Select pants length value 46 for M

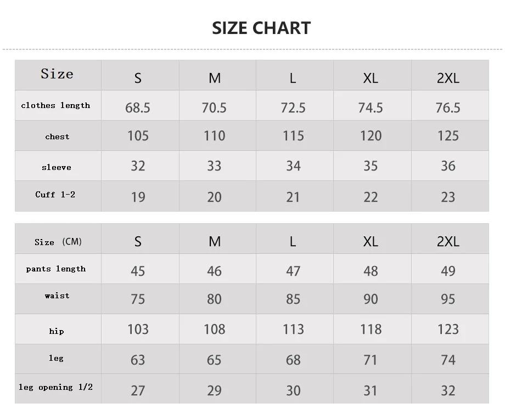click(x=214, y=271)
